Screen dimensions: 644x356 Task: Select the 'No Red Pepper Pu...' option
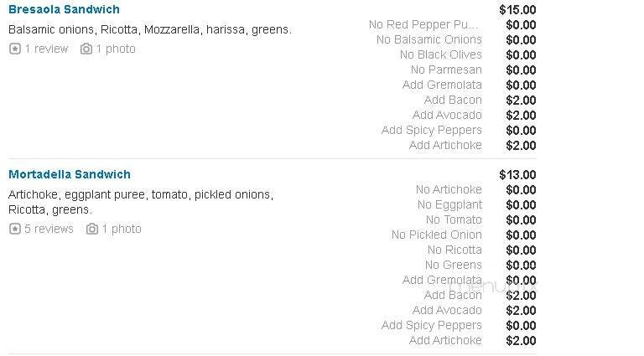pos(423,24)
